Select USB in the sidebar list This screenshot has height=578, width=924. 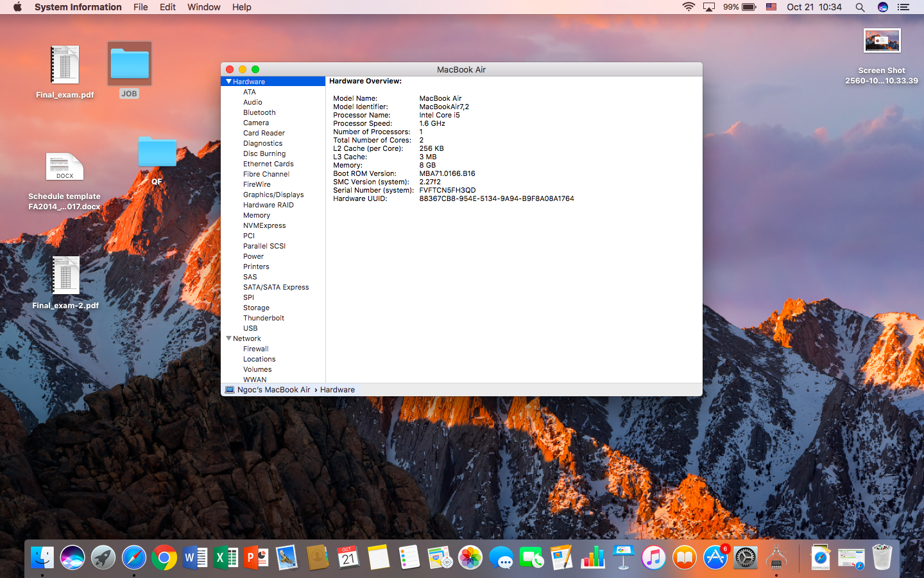point(250,328)
